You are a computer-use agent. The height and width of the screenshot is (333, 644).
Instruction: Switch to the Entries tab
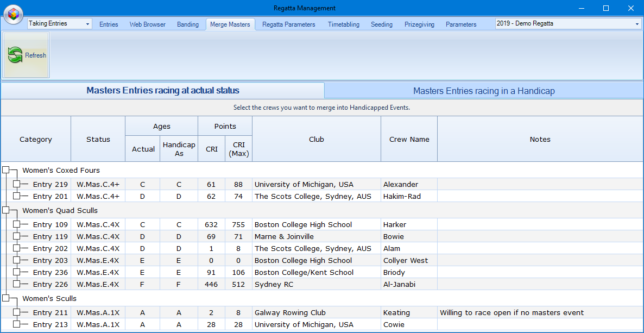[x=109, y=24]
